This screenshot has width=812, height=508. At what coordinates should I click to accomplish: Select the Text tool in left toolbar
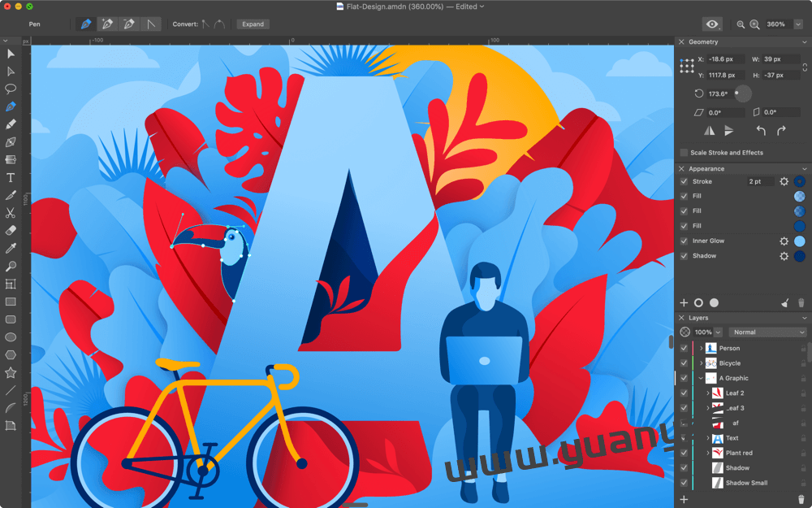[x=11, y=178]
